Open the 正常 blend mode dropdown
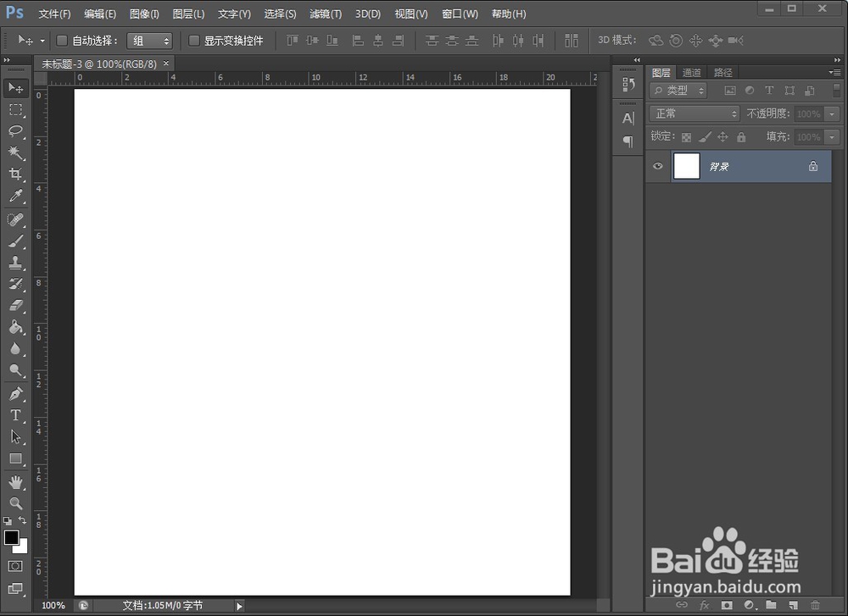 pos(695,114)
